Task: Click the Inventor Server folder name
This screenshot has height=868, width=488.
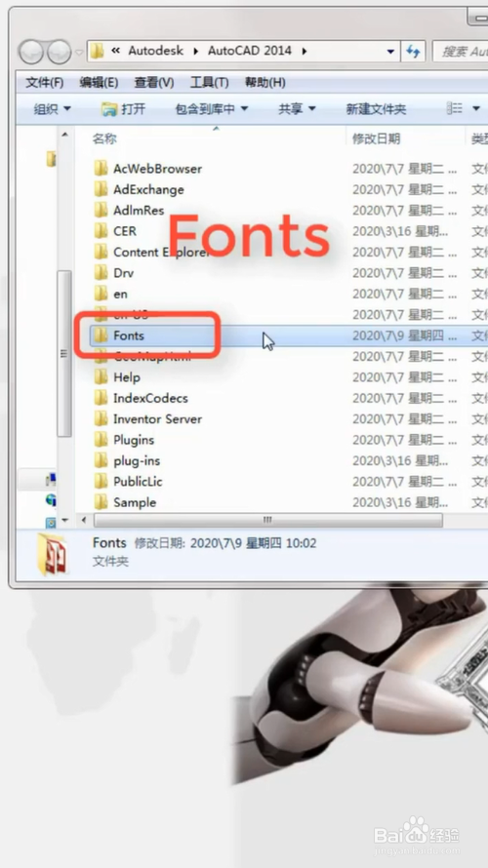Action: [157, 419]
